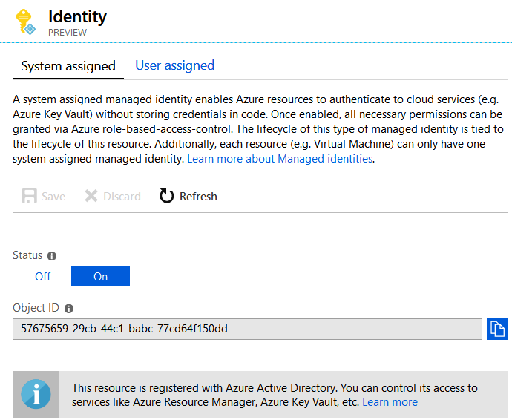Screen dimensions: 512x420
Task: Click inside the Object ID field
Action: (x=247, y=329)
